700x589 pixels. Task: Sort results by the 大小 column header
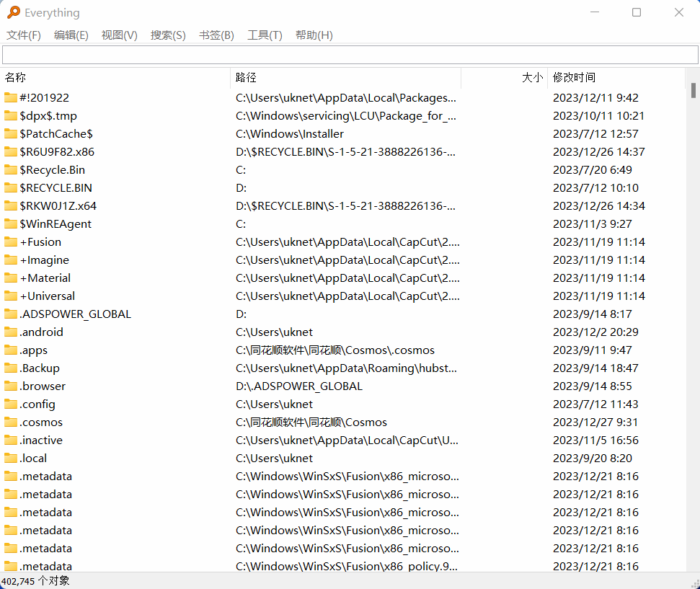coord(505,78)
